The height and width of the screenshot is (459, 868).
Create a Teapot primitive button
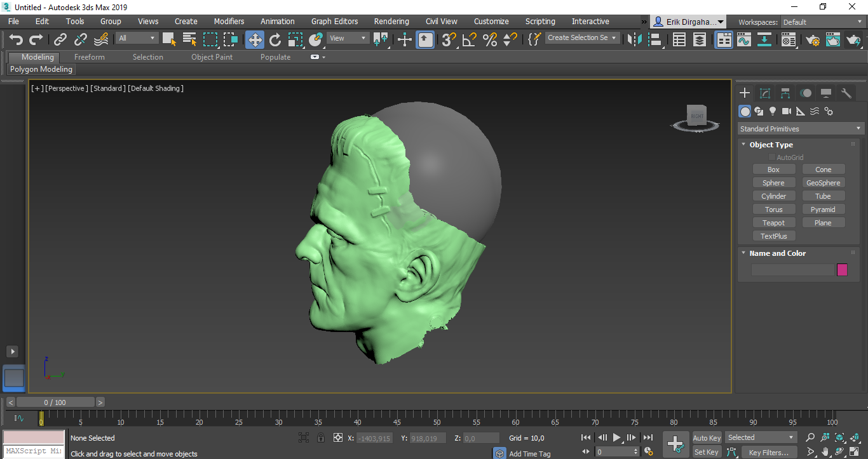pyautogui.click(x=773, y=223)
